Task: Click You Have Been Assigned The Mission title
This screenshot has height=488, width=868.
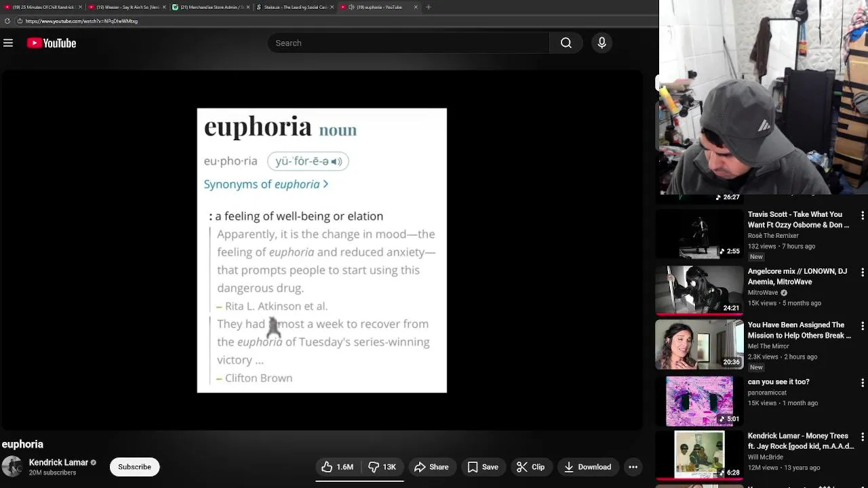Action: point(799,330)
